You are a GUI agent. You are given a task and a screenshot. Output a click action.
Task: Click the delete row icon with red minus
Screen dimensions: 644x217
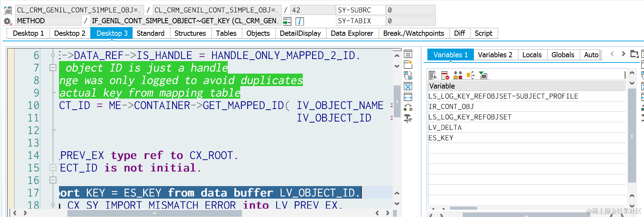click(445, 75)
